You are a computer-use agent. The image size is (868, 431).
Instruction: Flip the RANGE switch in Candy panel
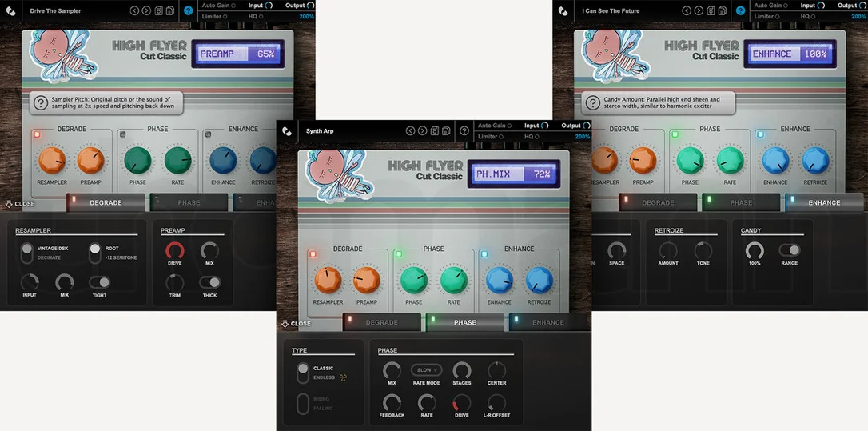pyautogui.click(x=790, y=250)
